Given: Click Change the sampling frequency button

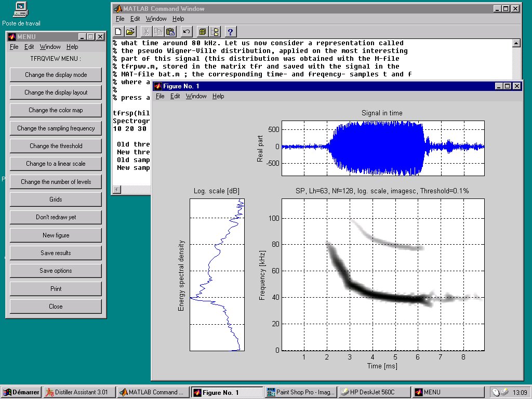Looking at the screenshot, I should pos(56,128).
